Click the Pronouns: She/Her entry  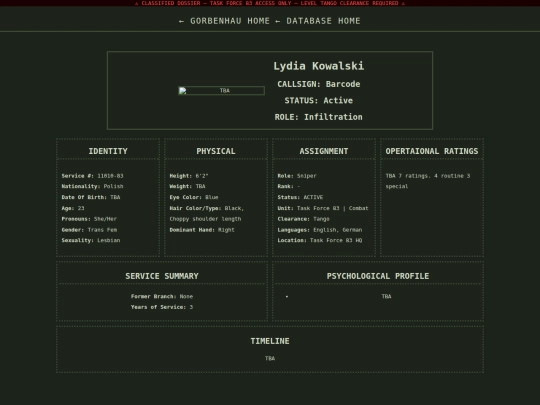point(89,219)
